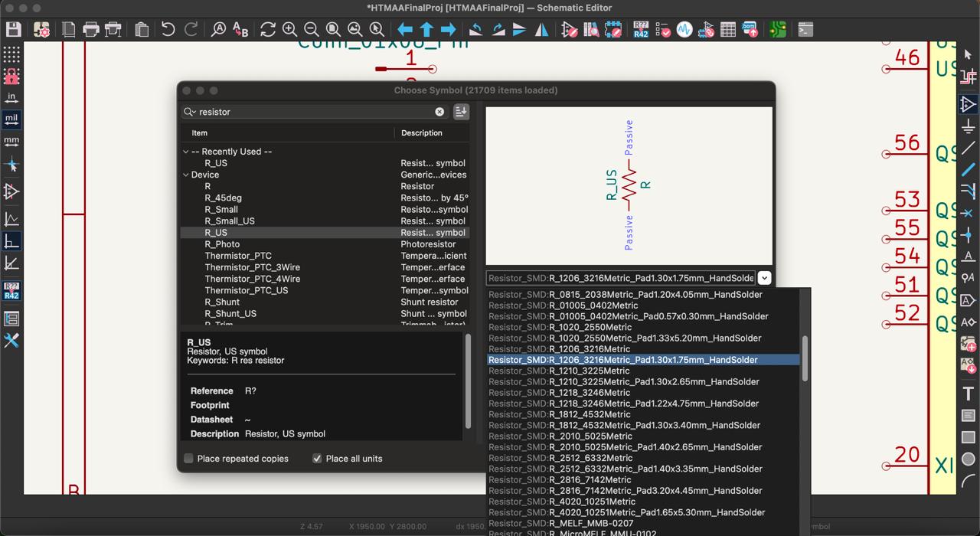This screenshot has width=980, height=536.
Task: Select R_Photo in symbol list
Action: (222, 244)
